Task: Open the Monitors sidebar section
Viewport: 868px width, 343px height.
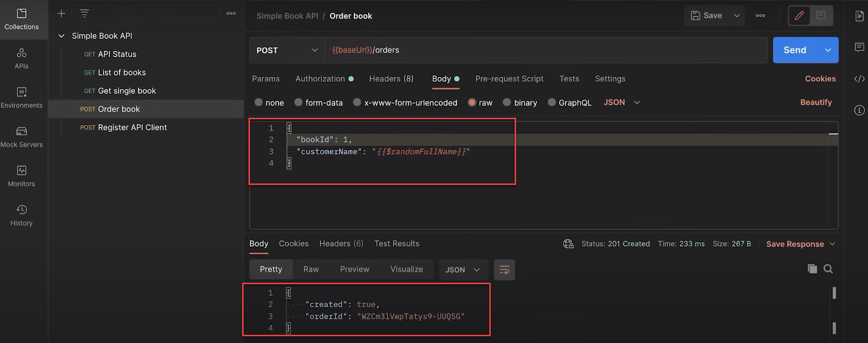Action: tap(21, 176)
